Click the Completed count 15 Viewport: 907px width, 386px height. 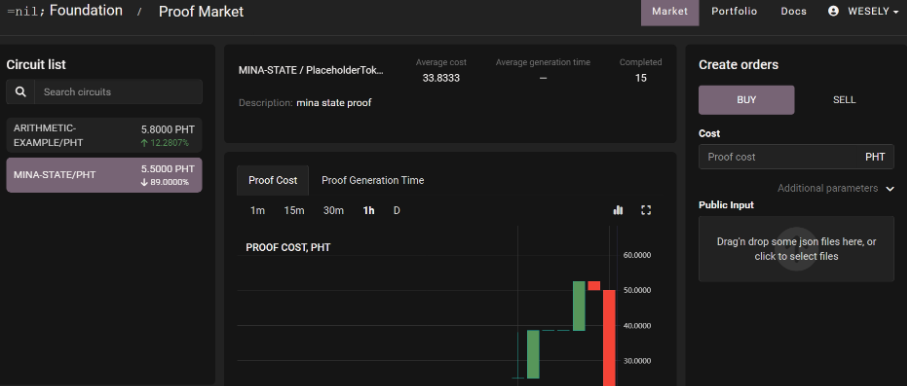coord(640,78)
